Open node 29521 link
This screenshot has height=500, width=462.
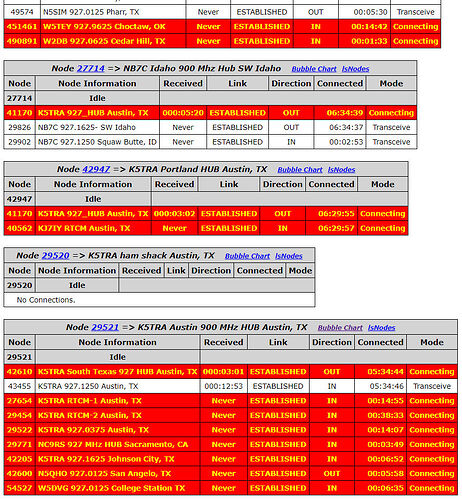coord(105,327)
